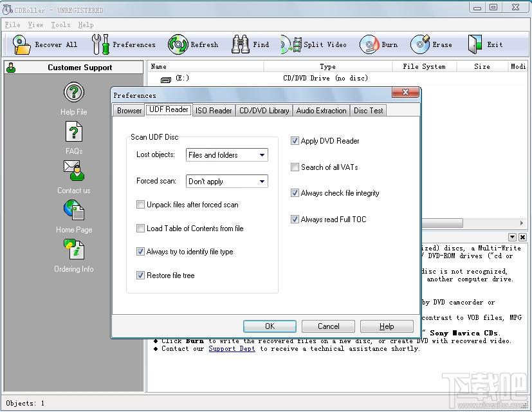Switch to the ISO Reader tab
This screenshot has width=532, height=412.
click(214, 111)
